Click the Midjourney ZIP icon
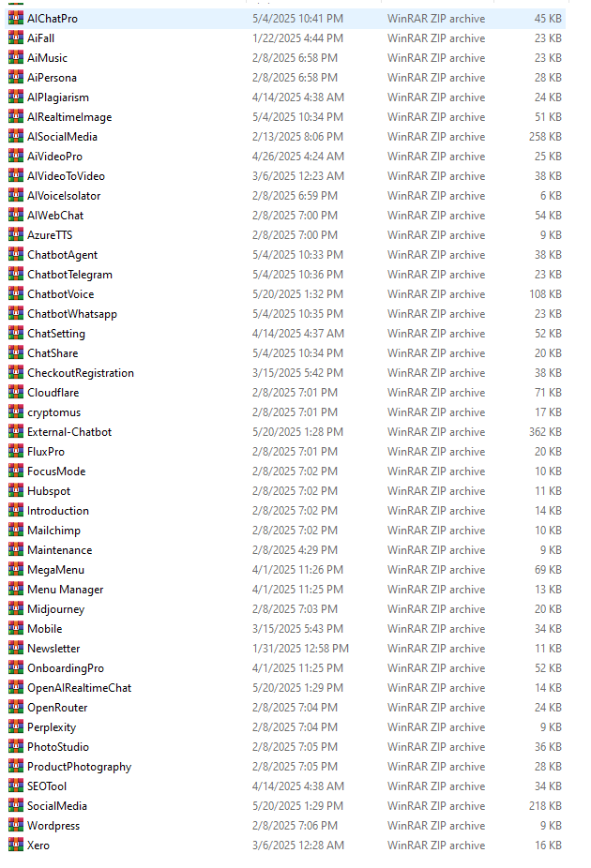This screenshot has width=591, height=868. pos(16,609)
